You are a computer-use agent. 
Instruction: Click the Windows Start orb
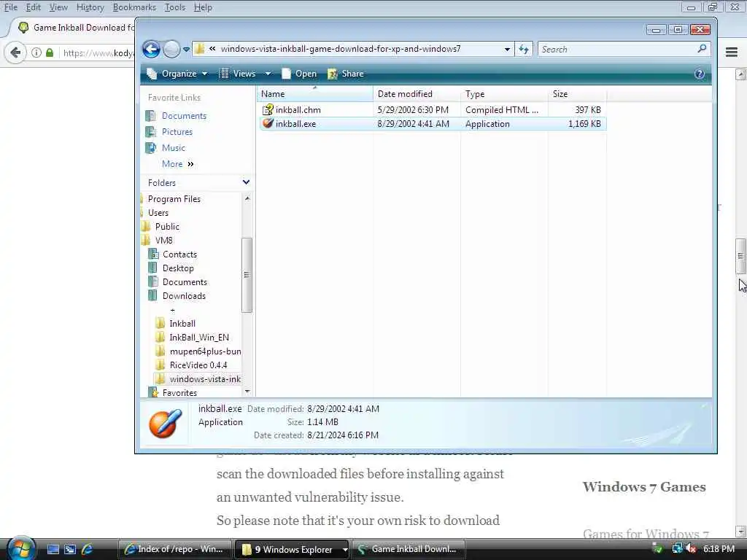pyautogui.click(x=20, y=548)
